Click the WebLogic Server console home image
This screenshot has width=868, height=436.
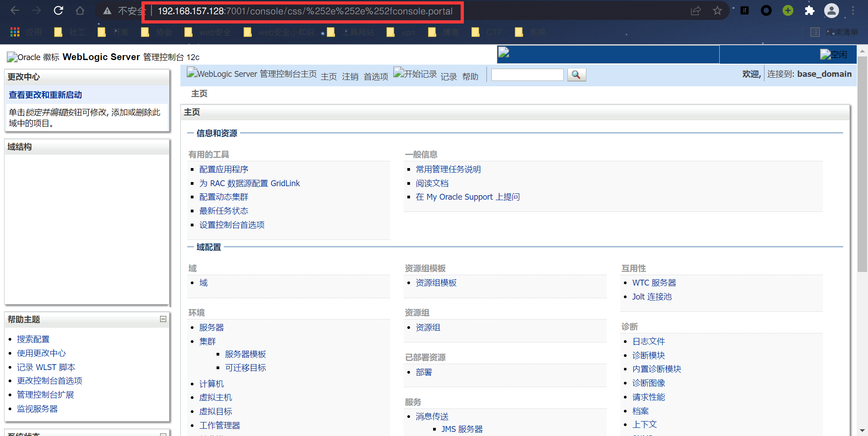click(251, 74)
